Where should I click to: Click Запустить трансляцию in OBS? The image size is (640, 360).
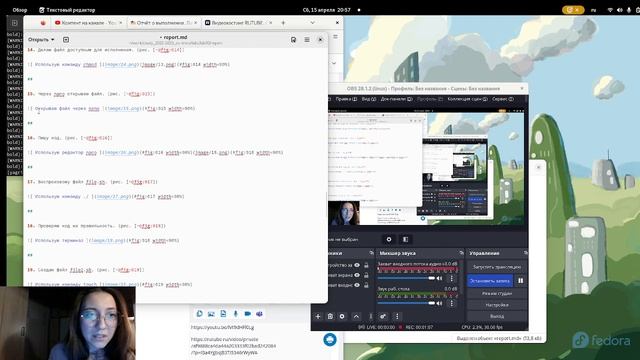pos(497,267)
